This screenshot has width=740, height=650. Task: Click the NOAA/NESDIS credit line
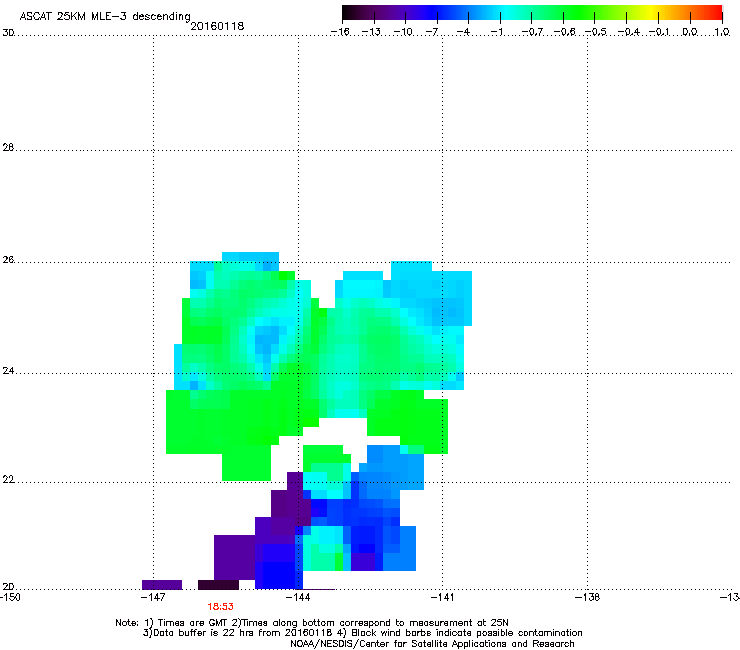point(432,643)
